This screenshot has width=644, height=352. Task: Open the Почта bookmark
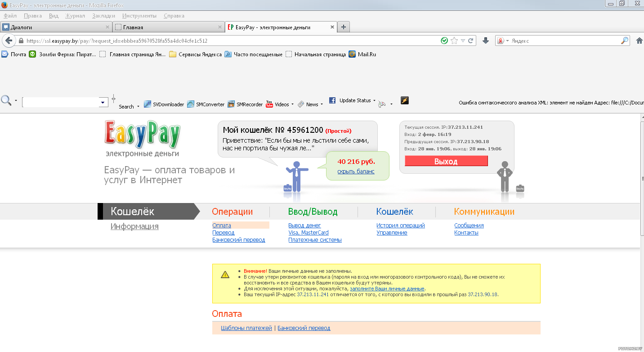coord(14,54)
